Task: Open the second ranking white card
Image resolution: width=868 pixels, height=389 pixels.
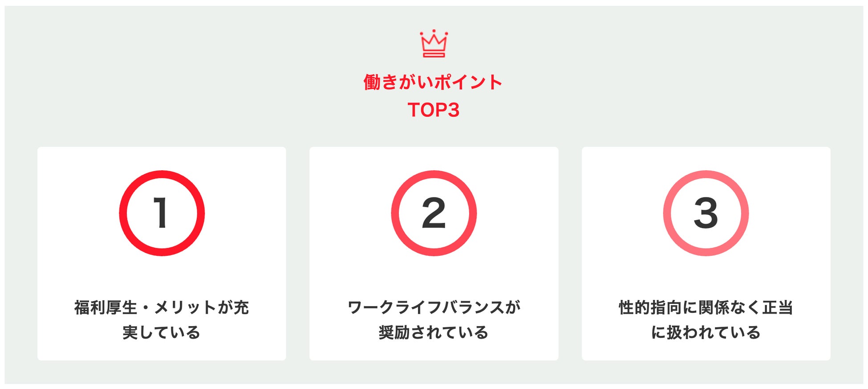Action: (x=434, y=254)
